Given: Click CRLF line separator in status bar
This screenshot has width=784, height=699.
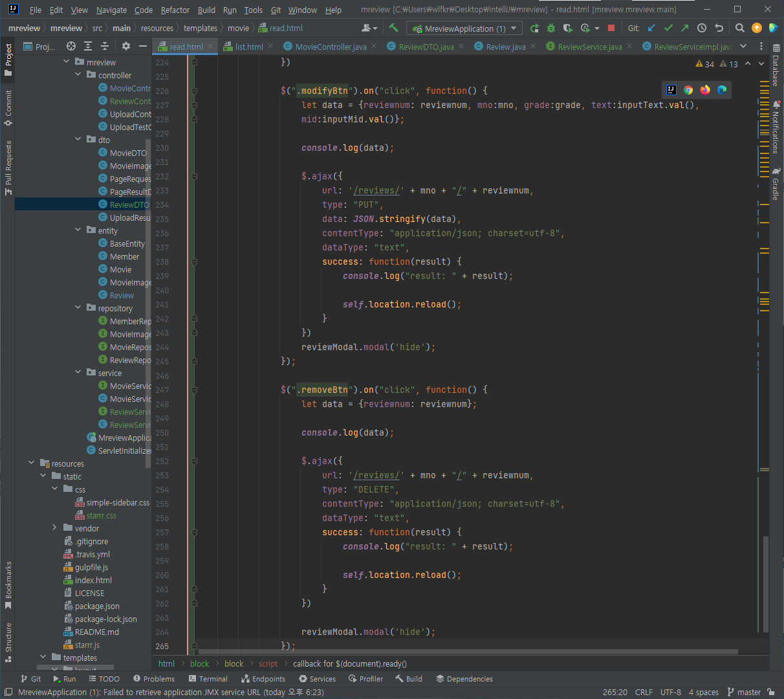Looking at the screenshot, I should click(644, 692).
